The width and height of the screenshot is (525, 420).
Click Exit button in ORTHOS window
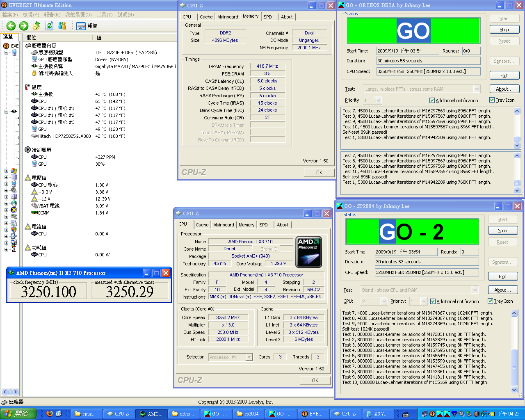tap(504, 75)
